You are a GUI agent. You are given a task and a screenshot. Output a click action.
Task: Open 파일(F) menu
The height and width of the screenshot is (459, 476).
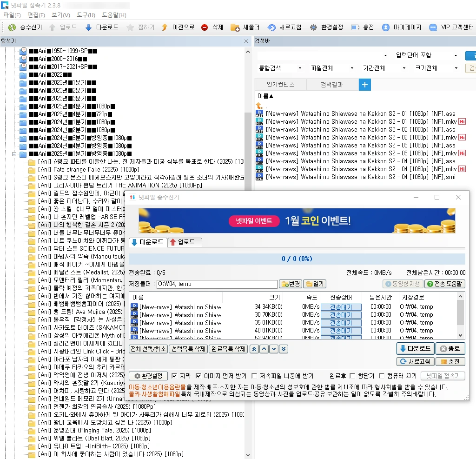12,15
